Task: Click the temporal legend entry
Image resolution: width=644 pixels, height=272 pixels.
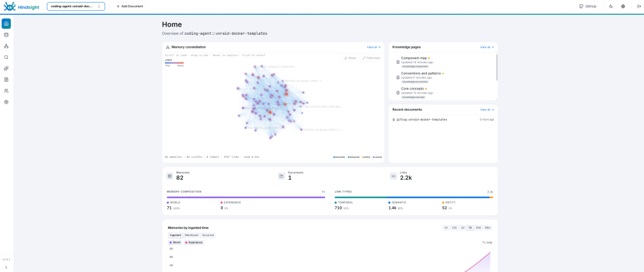Action: point(354,157)
